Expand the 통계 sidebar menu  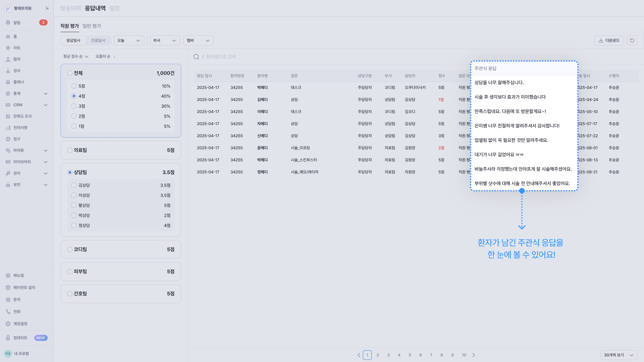(46, 94)
